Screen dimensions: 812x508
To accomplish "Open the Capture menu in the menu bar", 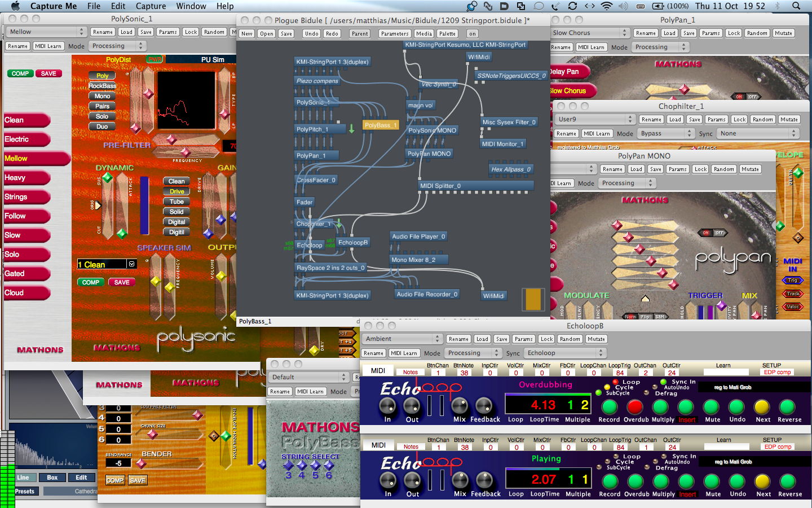I will point(151,6).
